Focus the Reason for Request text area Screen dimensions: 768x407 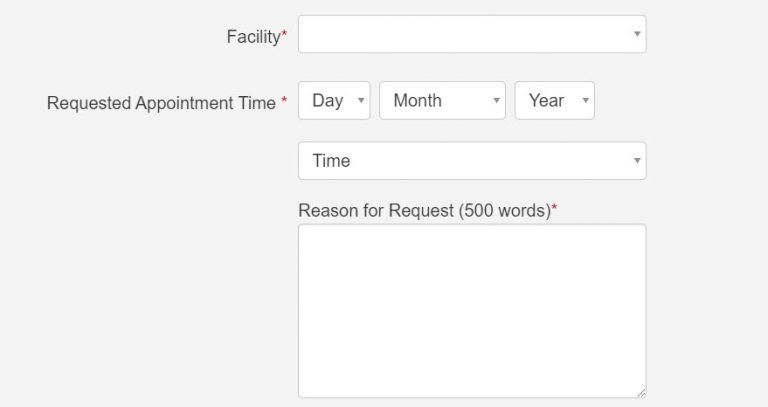pos(471,311)
